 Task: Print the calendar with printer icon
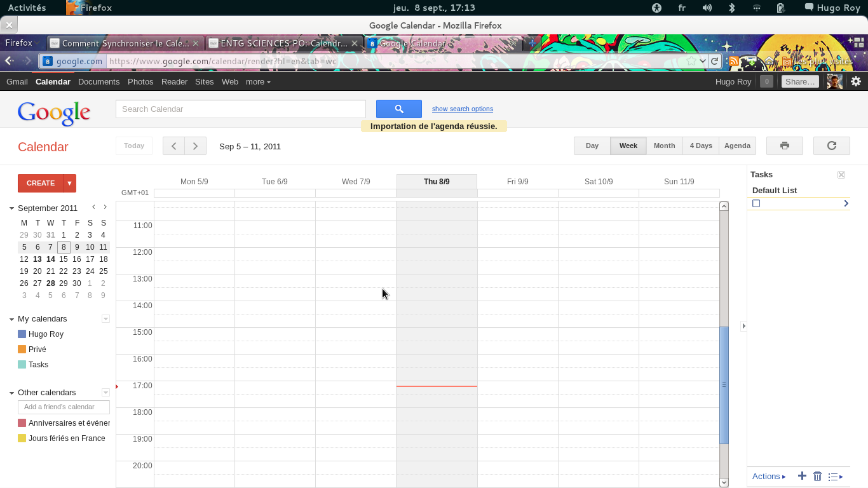click(785, 146)
